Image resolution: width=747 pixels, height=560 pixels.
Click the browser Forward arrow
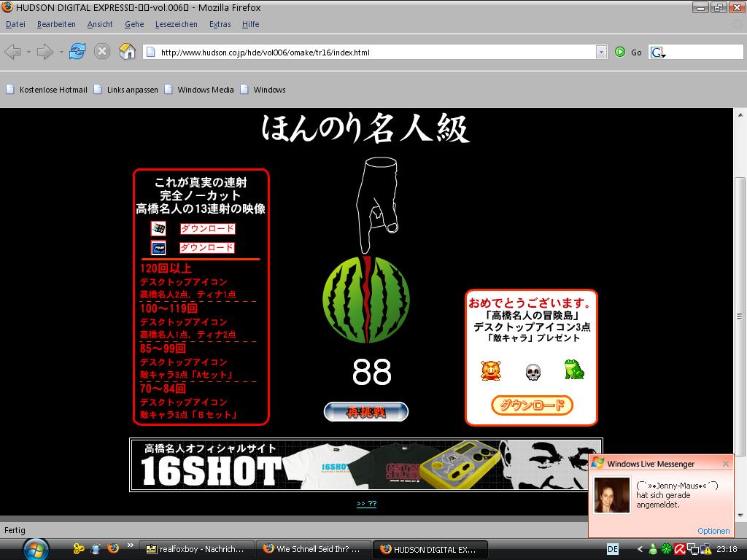(45, 52)
